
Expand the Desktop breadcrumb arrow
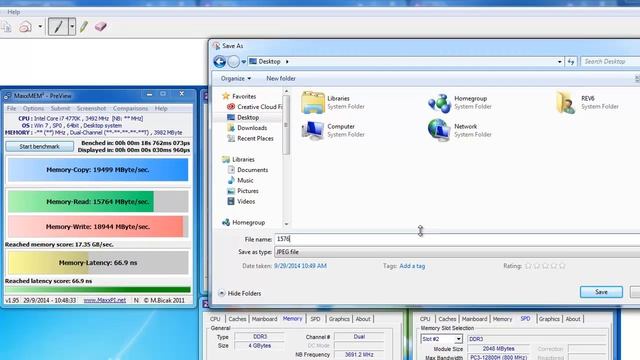tap(287, 62)
